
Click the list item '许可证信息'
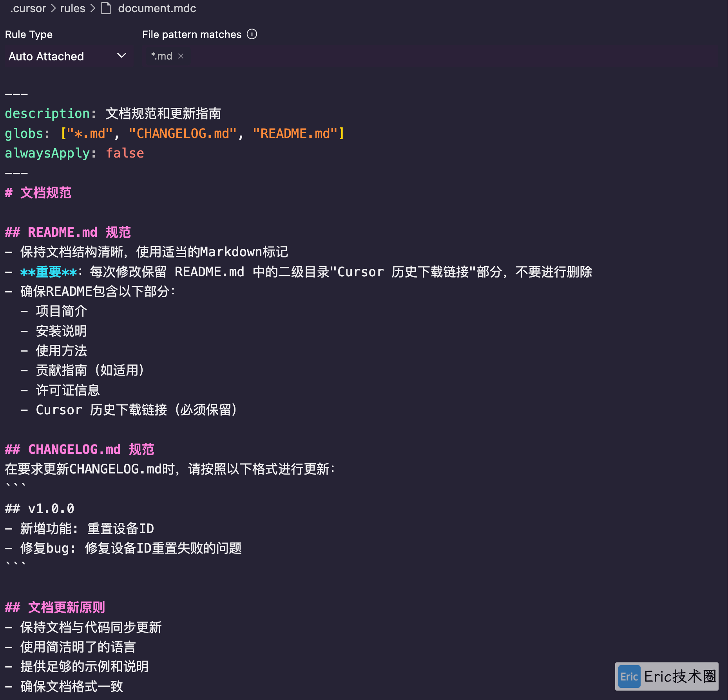coord(68,390)
